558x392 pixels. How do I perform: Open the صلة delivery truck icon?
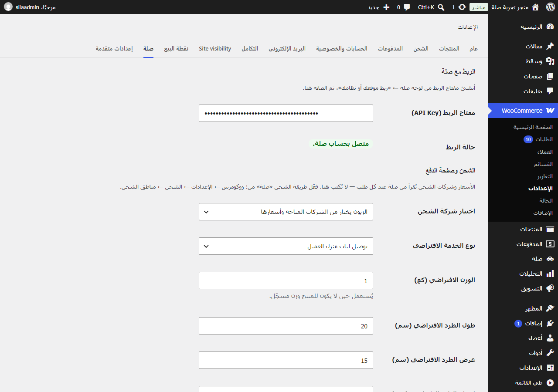pyautogui.click(x=550, y=259)
